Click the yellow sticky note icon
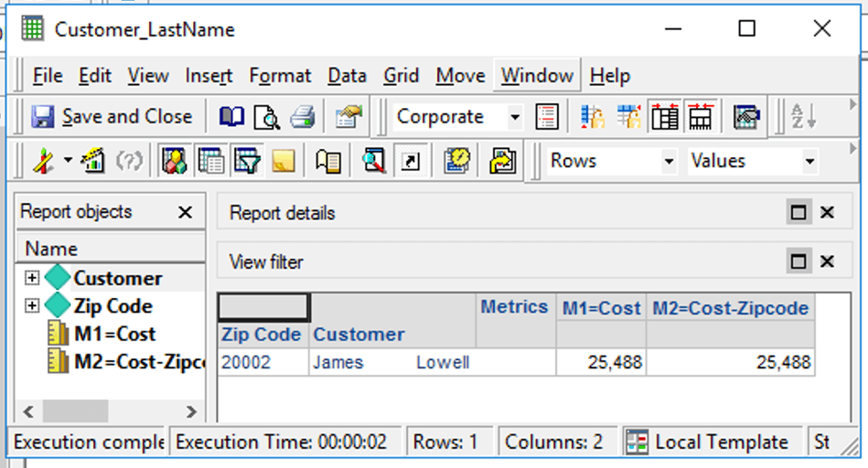 point(284,162)
